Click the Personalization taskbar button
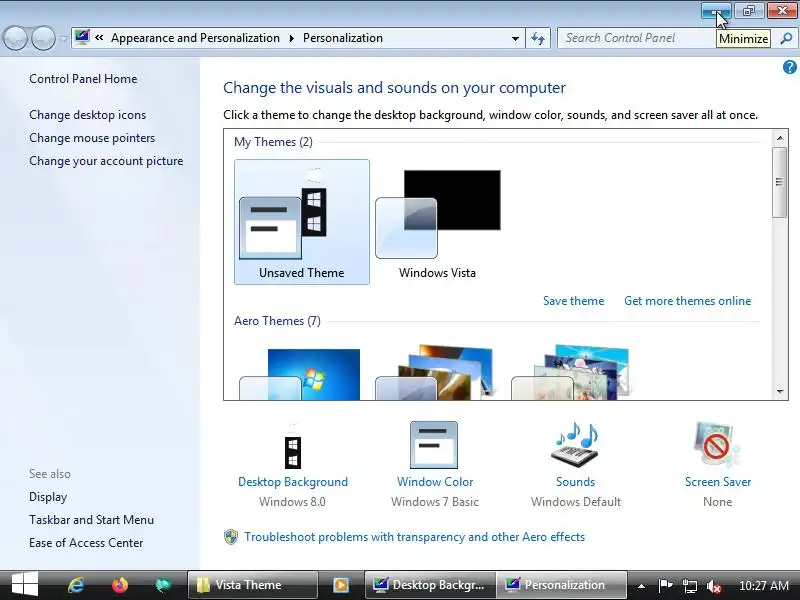800x600 pixels. click(x=561, y=585)
